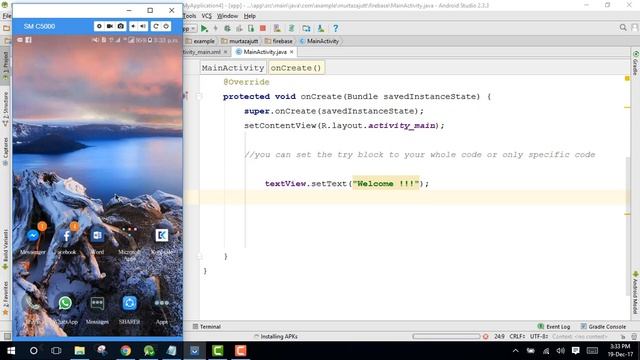Image resolution: width=640 pixels, height=360 pixels.
Task: Click the volume up icon in mirror toolbar
Action: pos(143,26)
